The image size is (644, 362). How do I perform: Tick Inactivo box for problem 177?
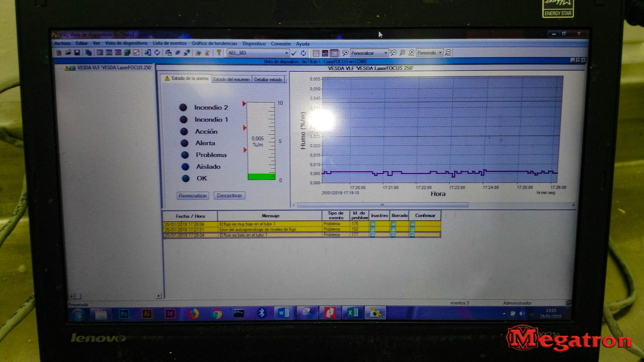pyautogui.click(x=373, y=235)
